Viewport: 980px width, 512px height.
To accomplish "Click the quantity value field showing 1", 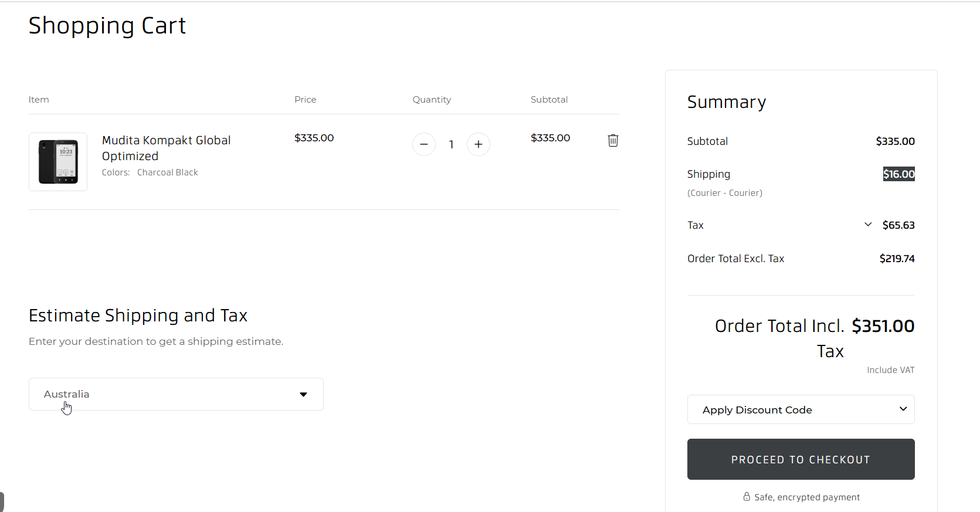I will [x=451, y=144].
